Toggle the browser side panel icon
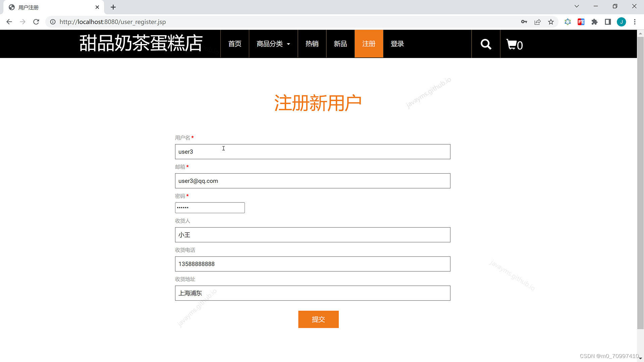Screen dimensions: 644x362 (608, 22)
